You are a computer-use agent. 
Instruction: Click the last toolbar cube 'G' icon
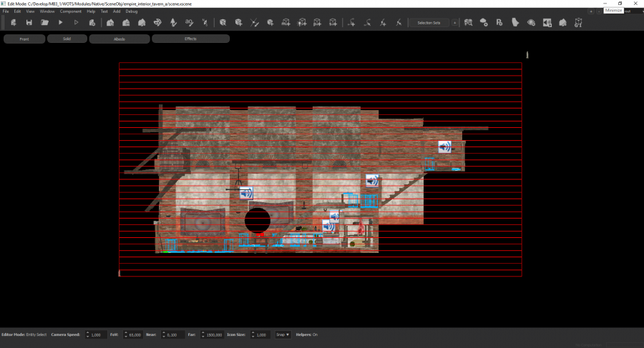pyautogui.click(x=578, y=23)
